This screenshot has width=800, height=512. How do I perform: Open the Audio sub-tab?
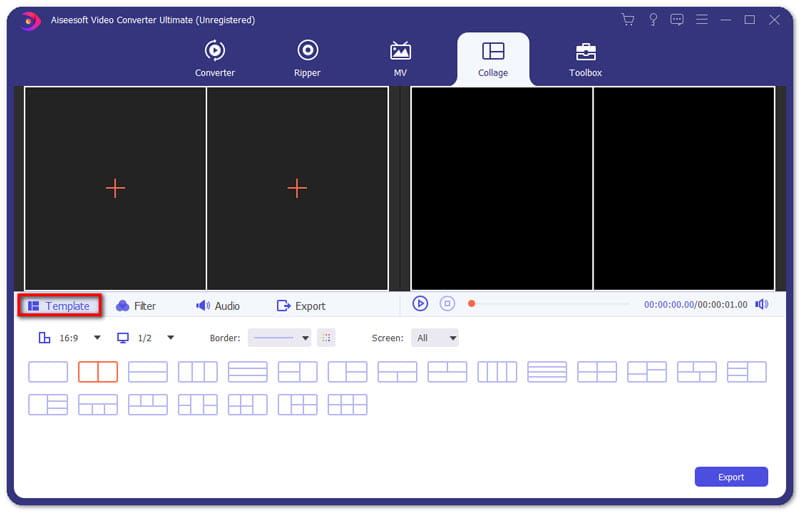(218, 306)
